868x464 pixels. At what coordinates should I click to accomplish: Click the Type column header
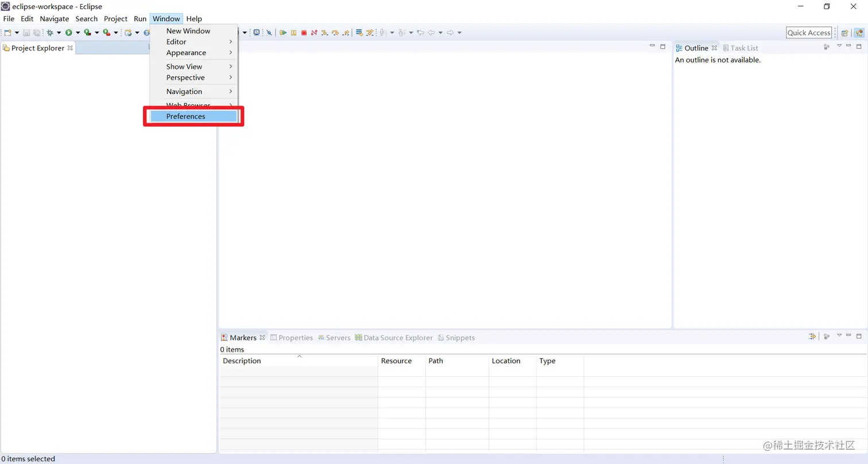click(560, 361)
